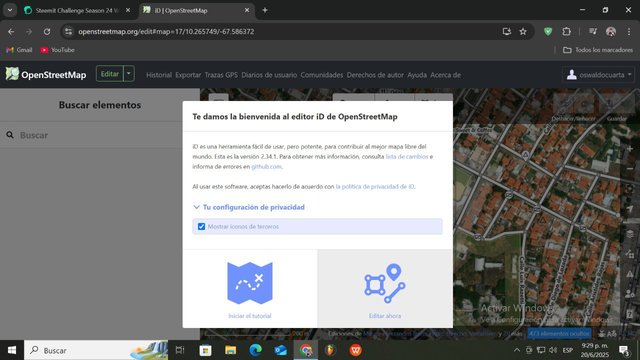The height and width of the screenshot is (360, 640).
Task: Open the Chrome three-dot menu
Action: click(x=629, y=31)
